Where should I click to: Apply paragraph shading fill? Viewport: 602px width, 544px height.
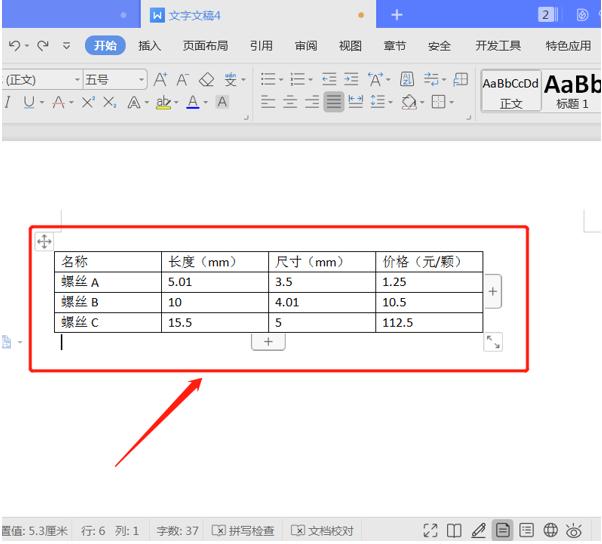point(409,102)
